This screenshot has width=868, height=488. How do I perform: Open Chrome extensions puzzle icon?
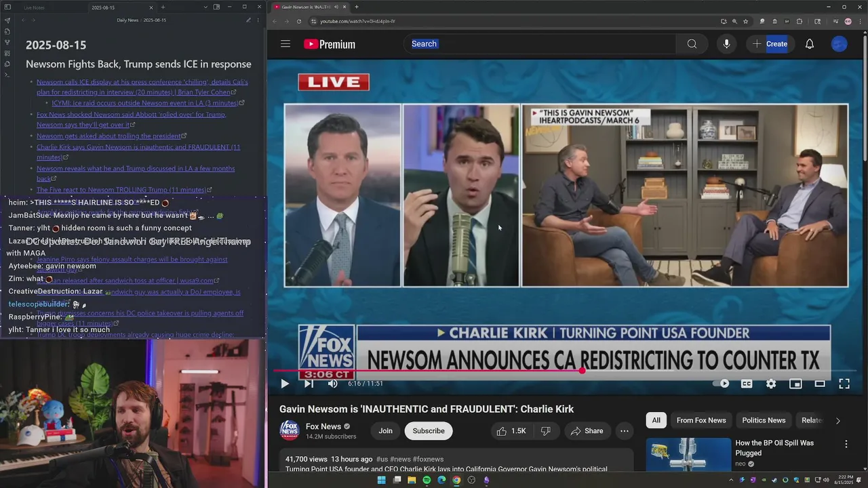point(799,21)
